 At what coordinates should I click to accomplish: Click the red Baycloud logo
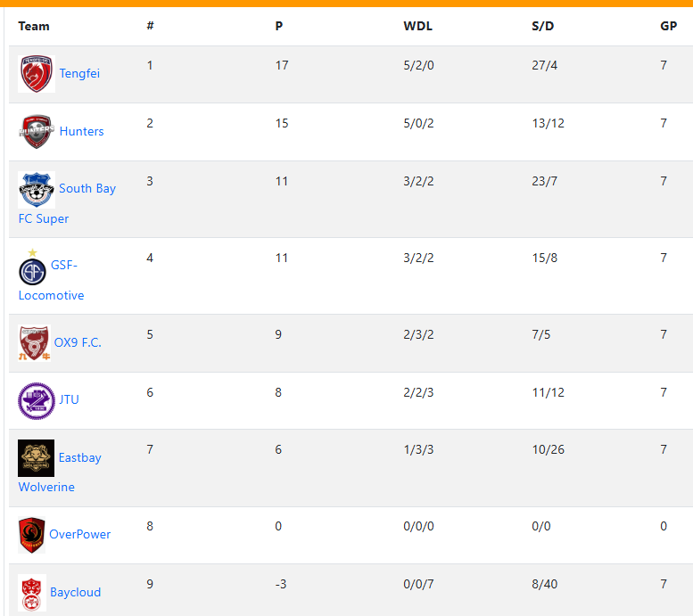click(x=32, y=593)
